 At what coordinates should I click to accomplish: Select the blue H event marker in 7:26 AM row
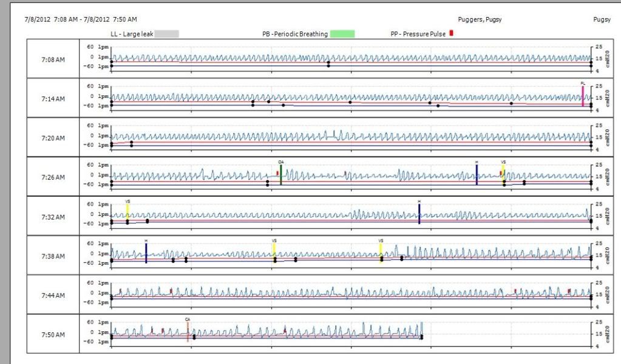(x=477, y=175)
